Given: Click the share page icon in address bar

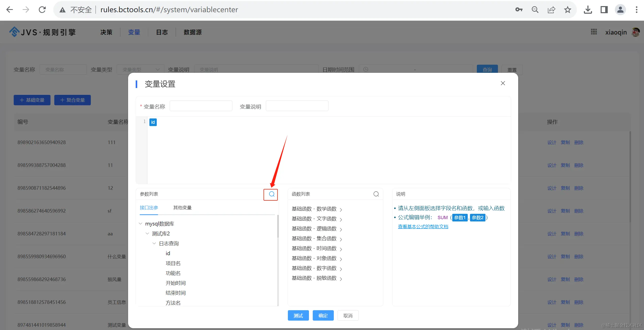Looking at the screenshot, I should pyautogui.click(x=551, y=10).
